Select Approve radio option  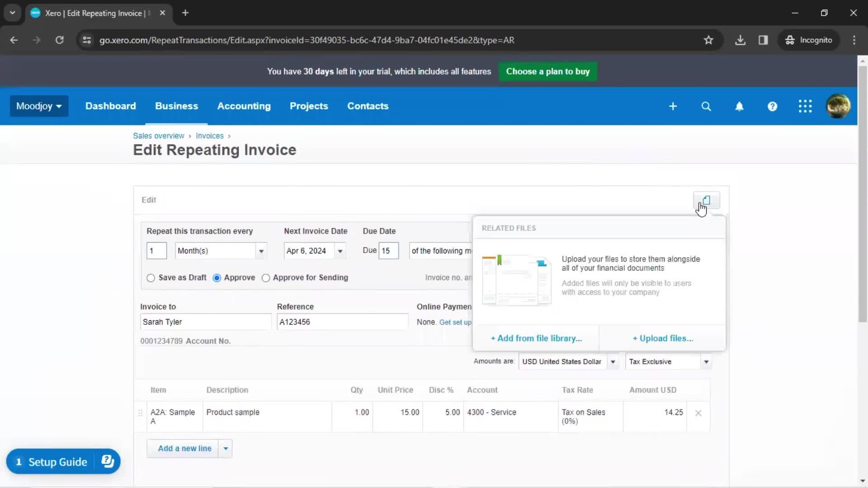pyautogui.click(x=217, y=278)
